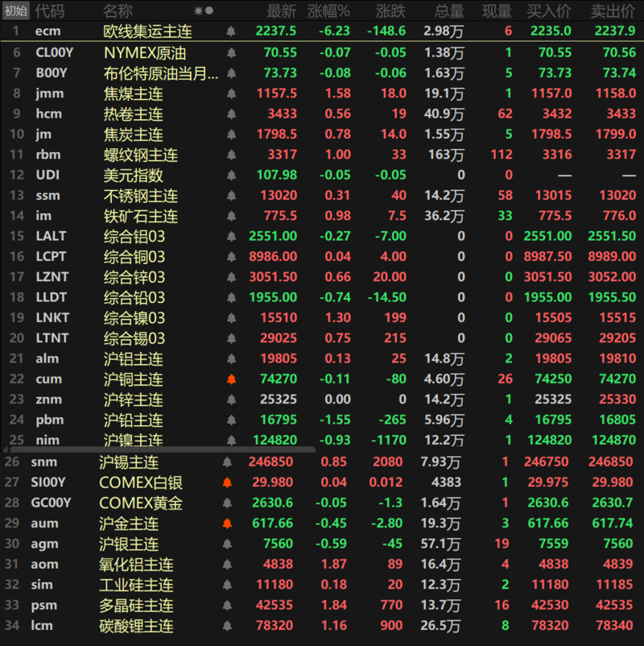Click the bell icon for 综合锌03
The width and height of the screenshot is (644, 646).
coord(231,277)
